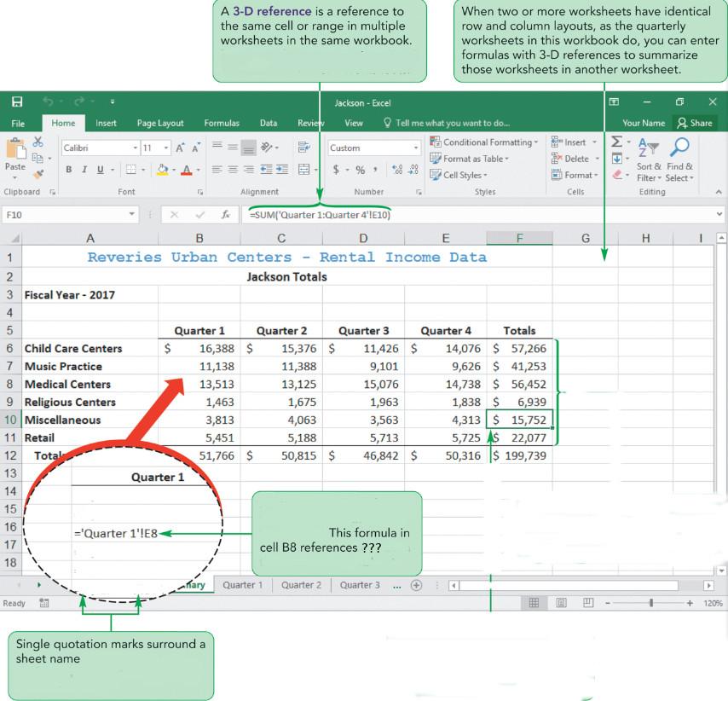728x701 pixels.
Task: Open the Fill Color dropdown arrow
Action: 173,168
